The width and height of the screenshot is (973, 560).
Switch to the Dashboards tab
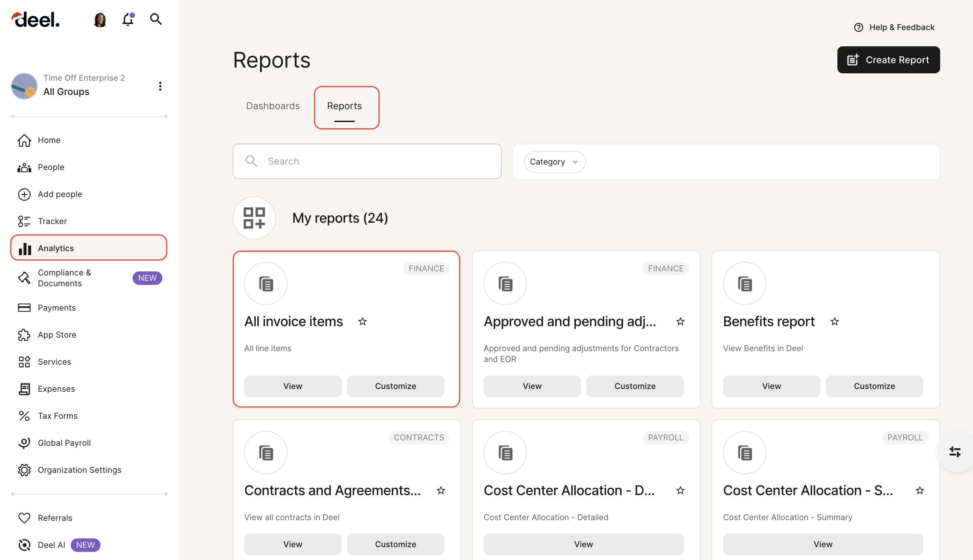click(273, 106)
